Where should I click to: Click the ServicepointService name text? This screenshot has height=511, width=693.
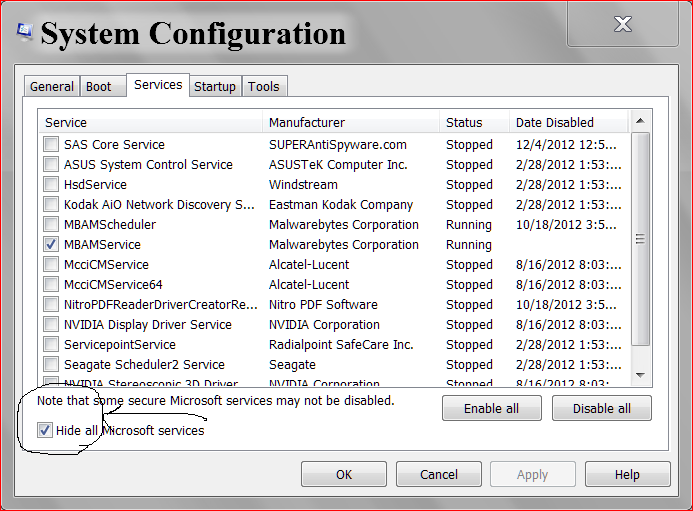pos(120,344)
